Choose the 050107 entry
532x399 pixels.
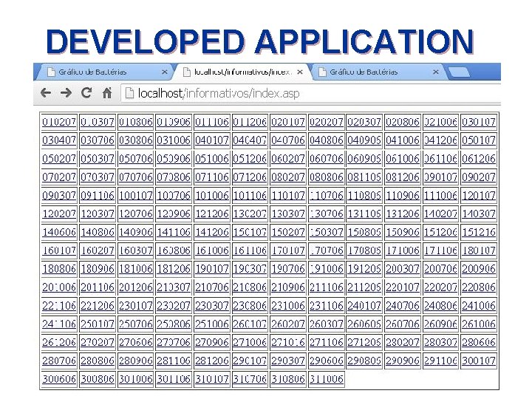point(479,140)
